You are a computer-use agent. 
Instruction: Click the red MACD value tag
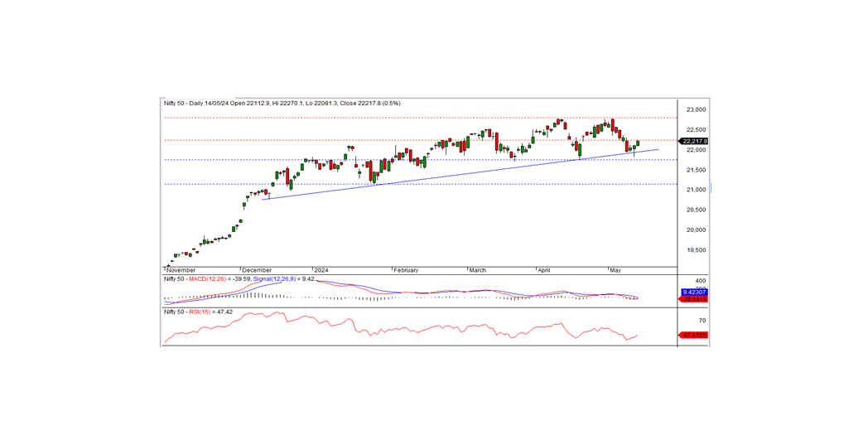tap(693, 299)
